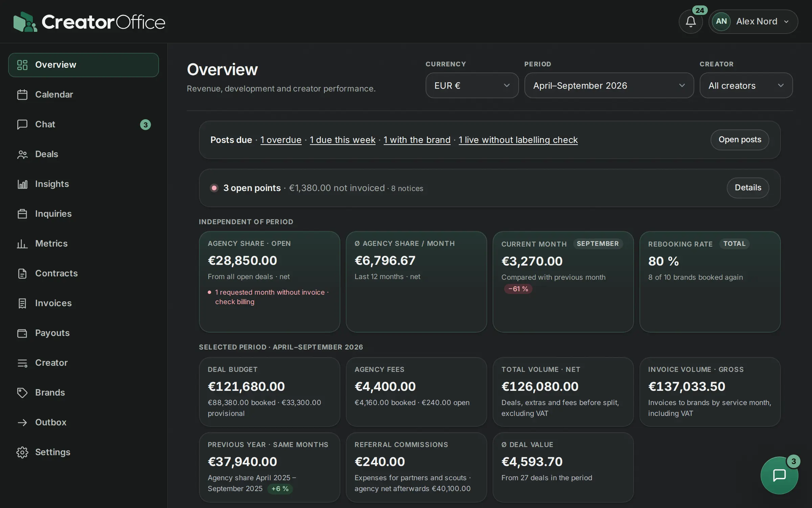The height and width of the screenshot is (508, 812).
Task: Select Overview in the sidebar
Action: click(84, 65)
